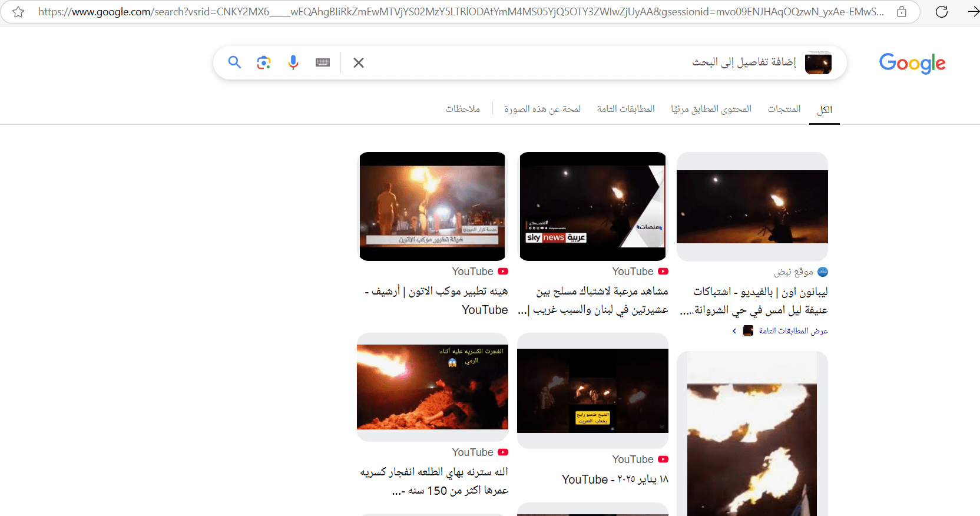The image size is (980, 516).
Task: Open Google Lens image search
Action: 264,62
